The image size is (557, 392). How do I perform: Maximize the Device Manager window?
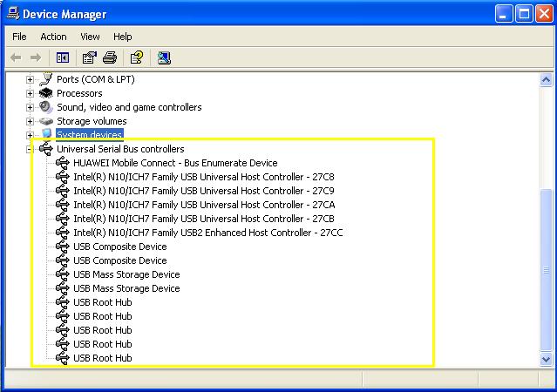tap(524, 14)
